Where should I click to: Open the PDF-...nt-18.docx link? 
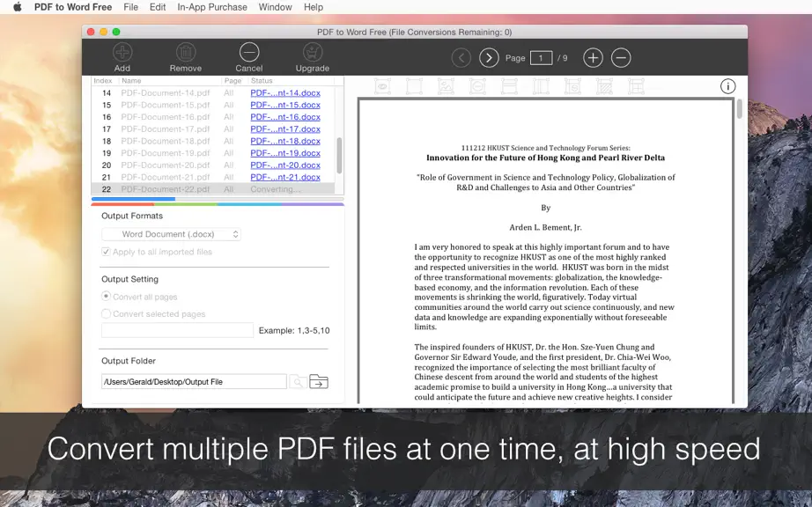coord(285,141)
